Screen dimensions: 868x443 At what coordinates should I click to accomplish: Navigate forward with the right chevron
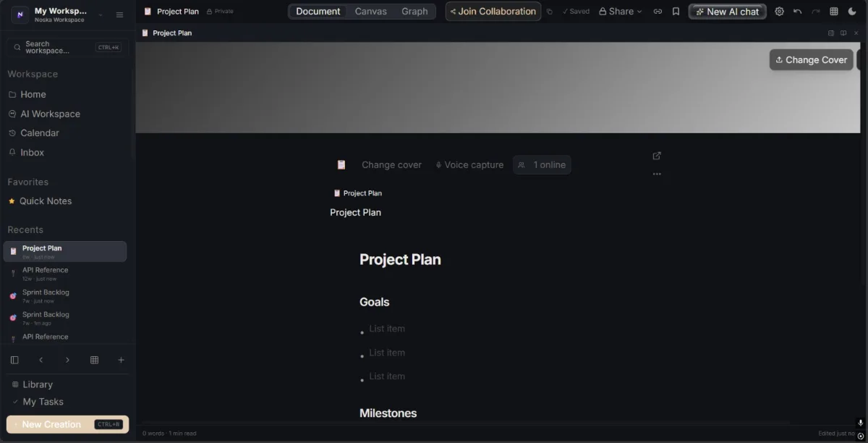68,360
